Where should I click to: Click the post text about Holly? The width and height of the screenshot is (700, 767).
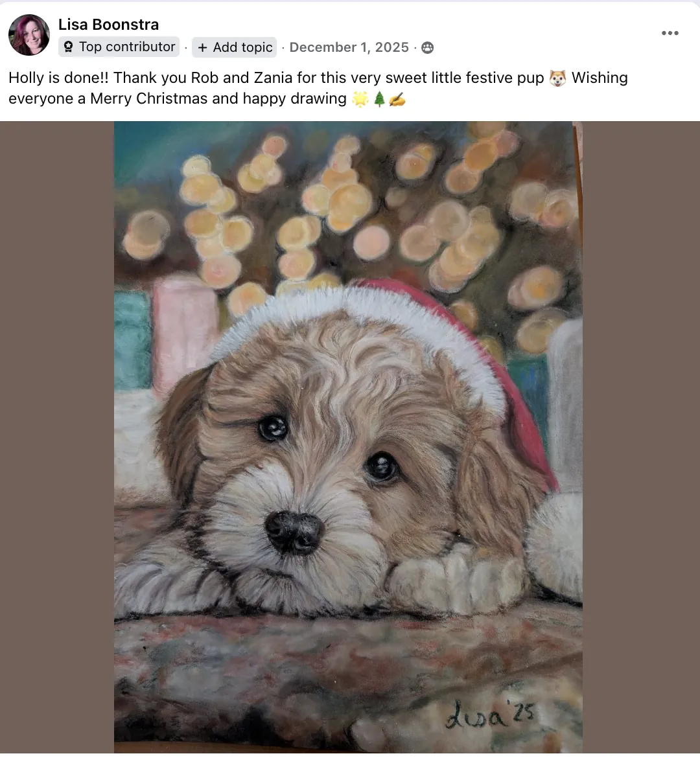pos(318,88)
